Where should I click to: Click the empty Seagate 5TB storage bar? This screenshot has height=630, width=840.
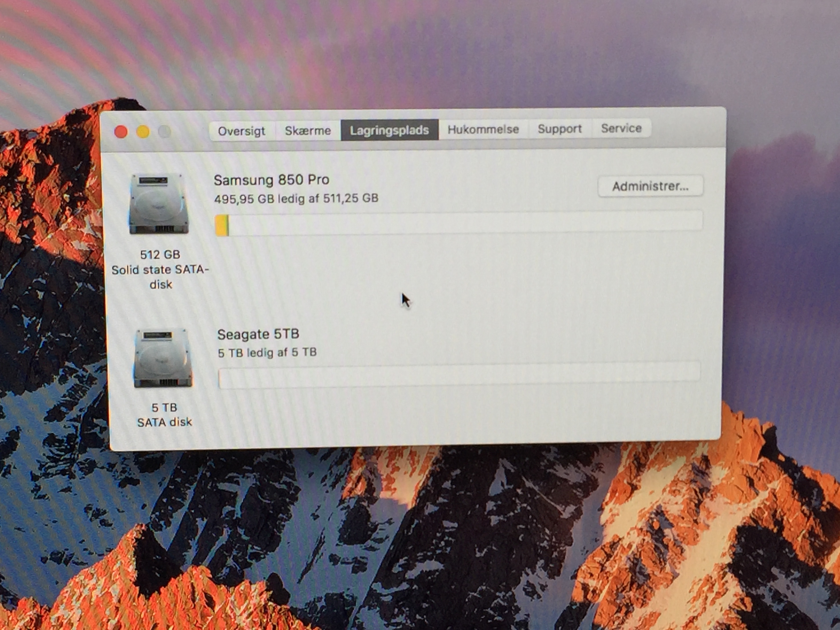click(459, 375)
